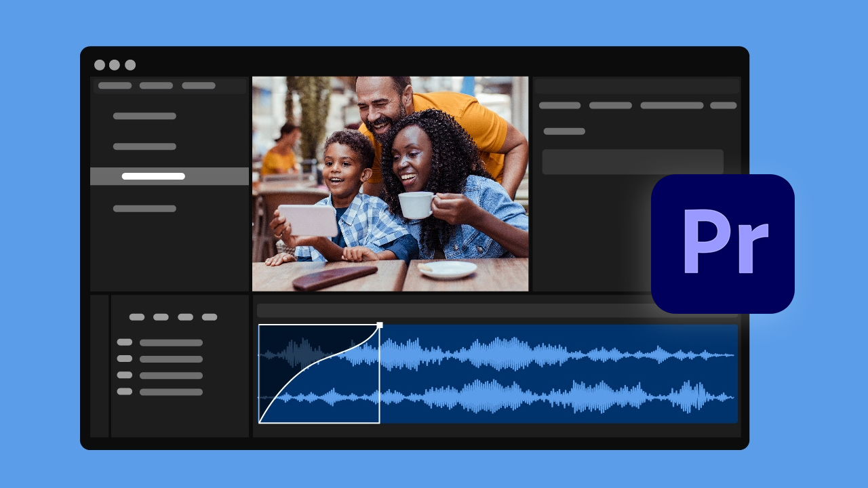Select the white fade handle on audio clip
The height and width of the screenshot is (488, 868).
pyautogui.click(x=380, y=325)
